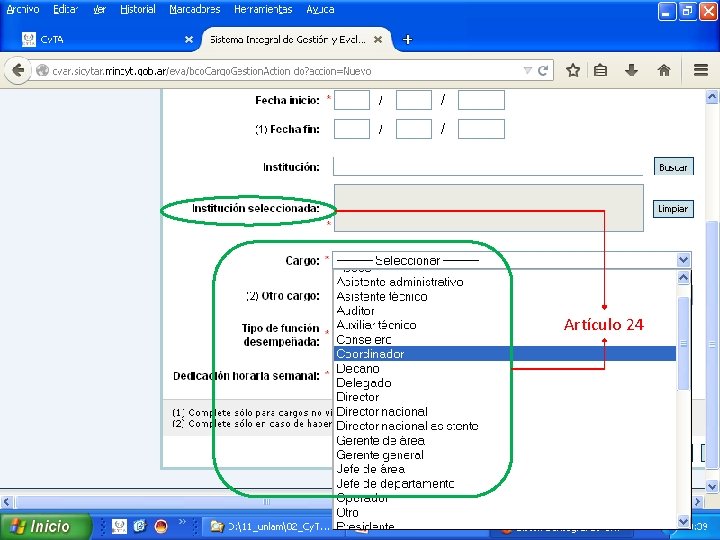Select Director nacional option

point(505,412)
